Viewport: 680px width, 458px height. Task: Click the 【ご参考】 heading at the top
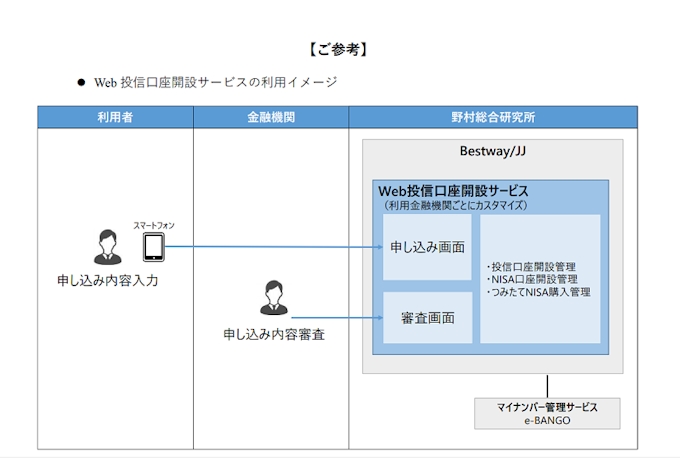coord(339,47)
